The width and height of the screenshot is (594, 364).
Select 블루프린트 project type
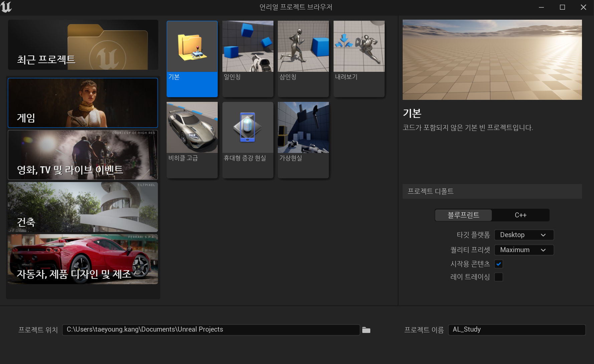(463, 215)
